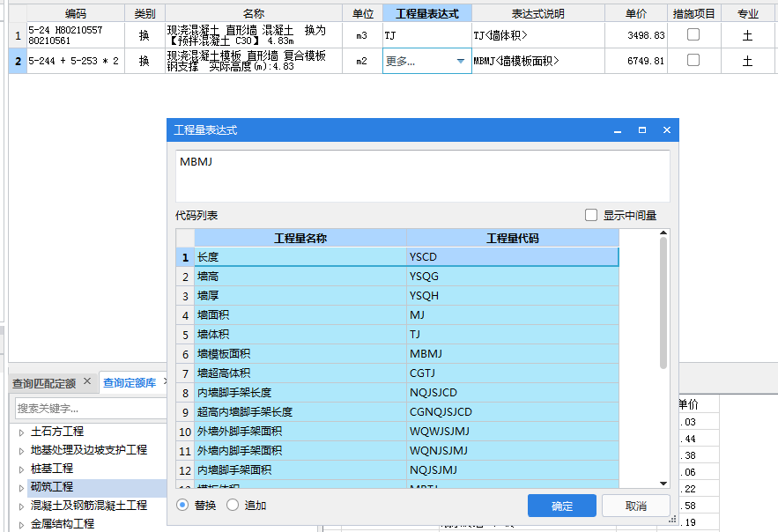The width and height of the screenshot is (778, 532).
Task: Click the 工程量代码 column header
Action: point(513,238)
